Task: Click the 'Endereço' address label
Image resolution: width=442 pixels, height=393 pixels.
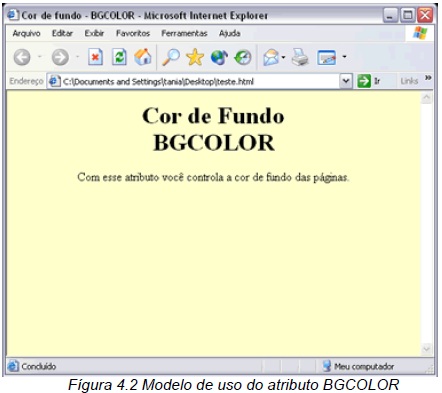Action: pos(26,81)
